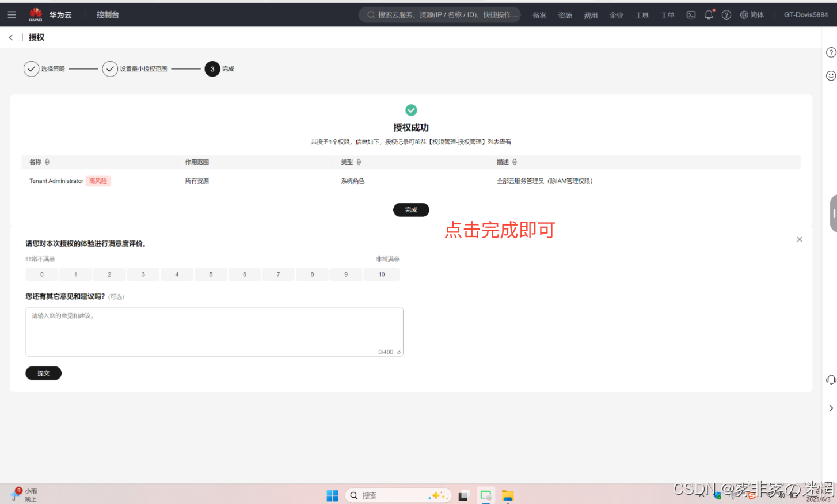The height and width of the screenshot is (504, 837).
Task: Rate satisfaction score 2
Action: [109, 274]
